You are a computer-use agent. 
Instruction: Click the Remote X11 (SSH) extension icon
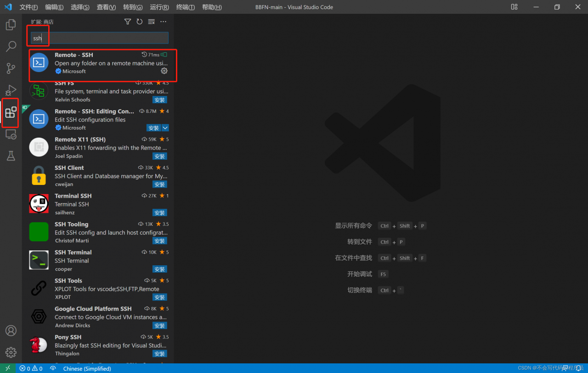(39, 147)
